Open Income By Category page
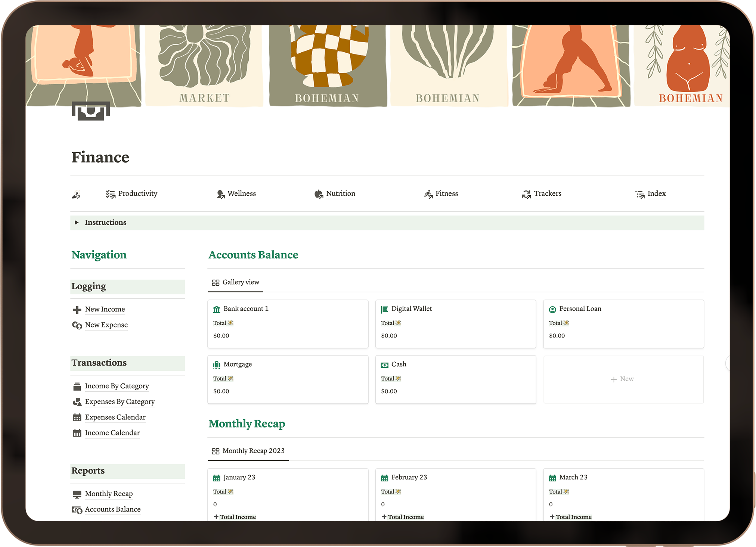The image size is (756, 547). 117,386
